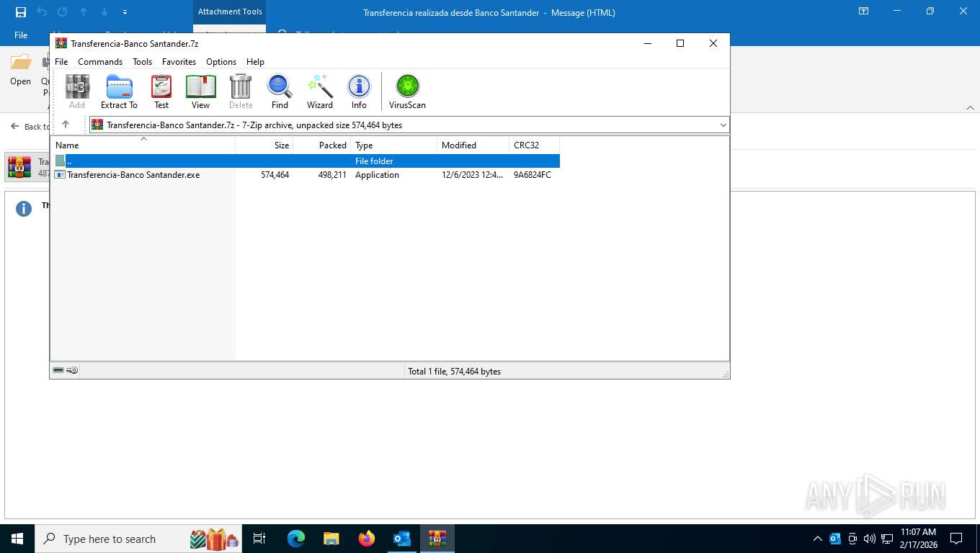Expand the WinRAR archive path dropdown
Screen dimensions: 980x553
(x=723, y=125)
